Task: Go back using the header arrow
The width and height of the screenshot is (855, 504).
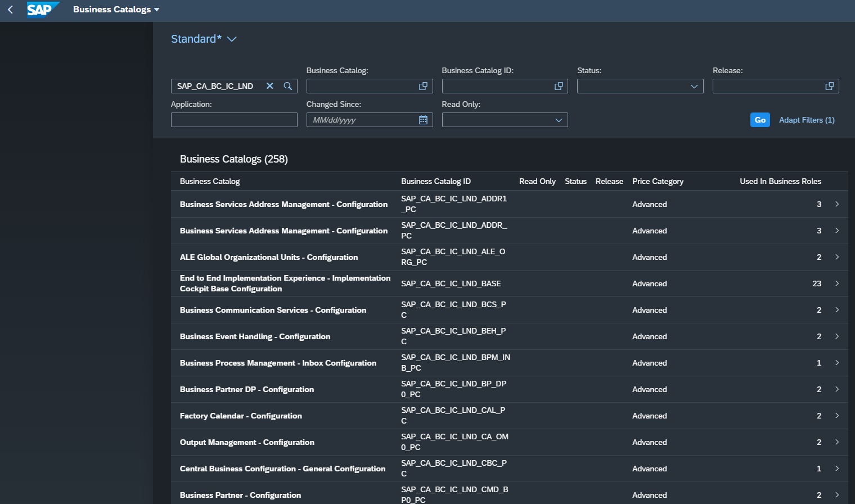Action: point(10,10)
